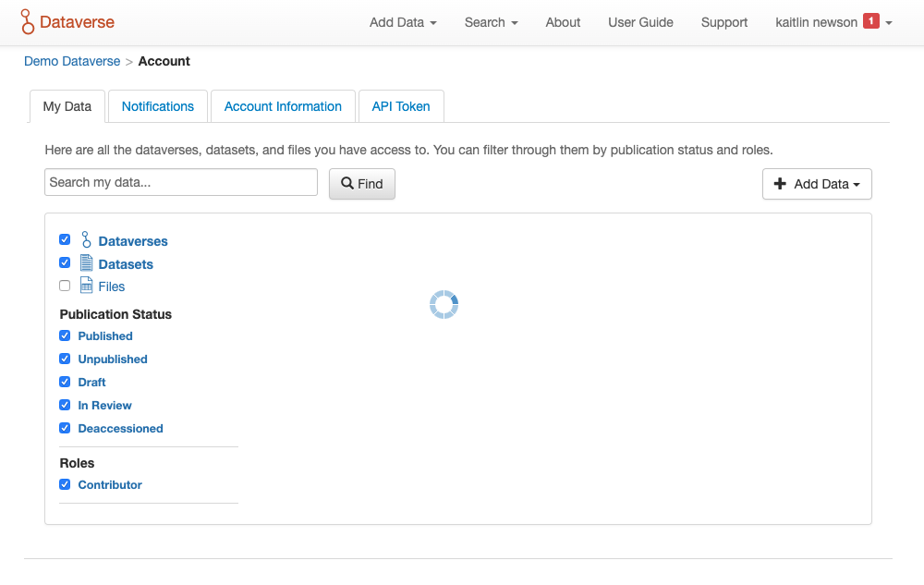
Task: Switch to the Notifications tab
Action: tap(158, 106)
